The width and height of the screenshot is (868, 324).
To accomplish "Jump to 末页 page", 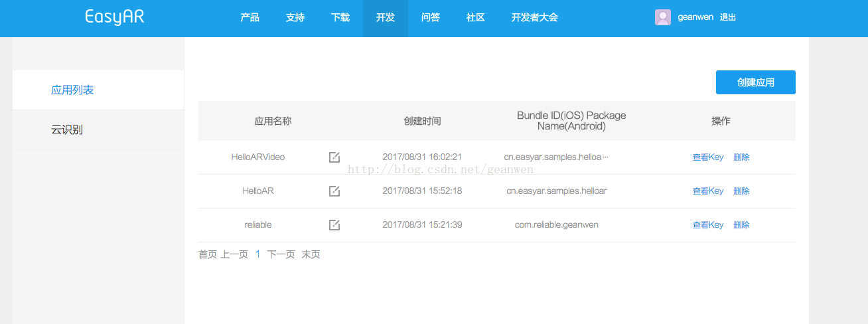I will point(311,254).
